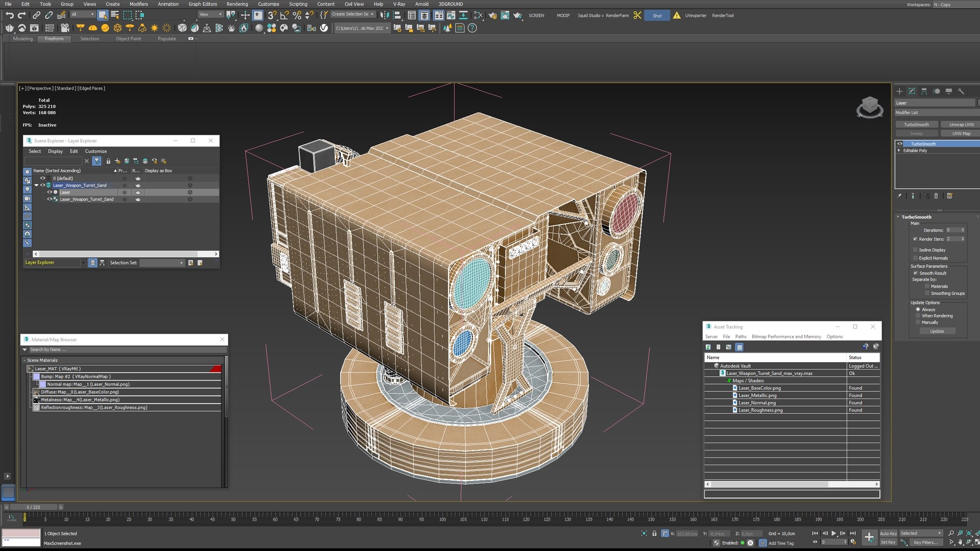Open the Material Editor sphere icon
Viewport: 980px width, 551px height.
259,28
